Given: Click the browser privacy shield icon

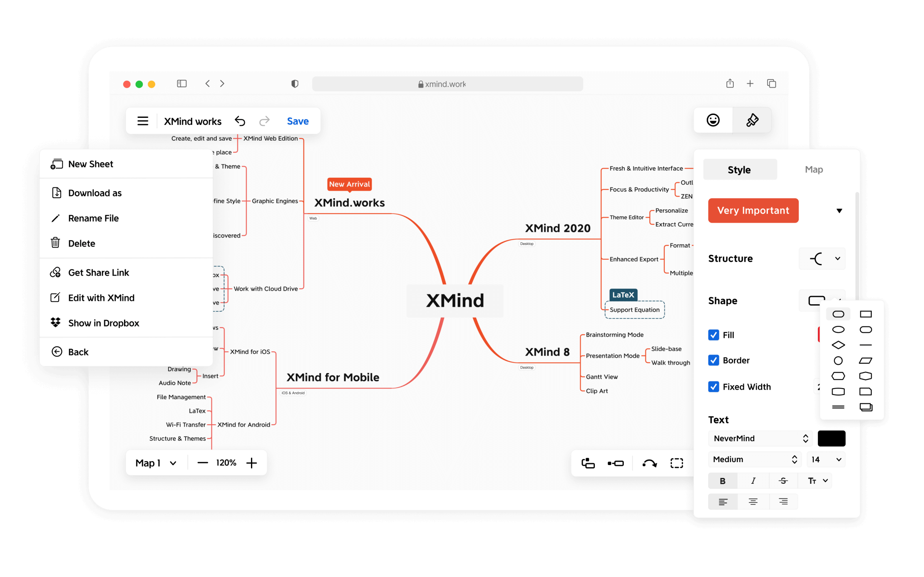Looking at the screenshot, I should coord(295,84).
